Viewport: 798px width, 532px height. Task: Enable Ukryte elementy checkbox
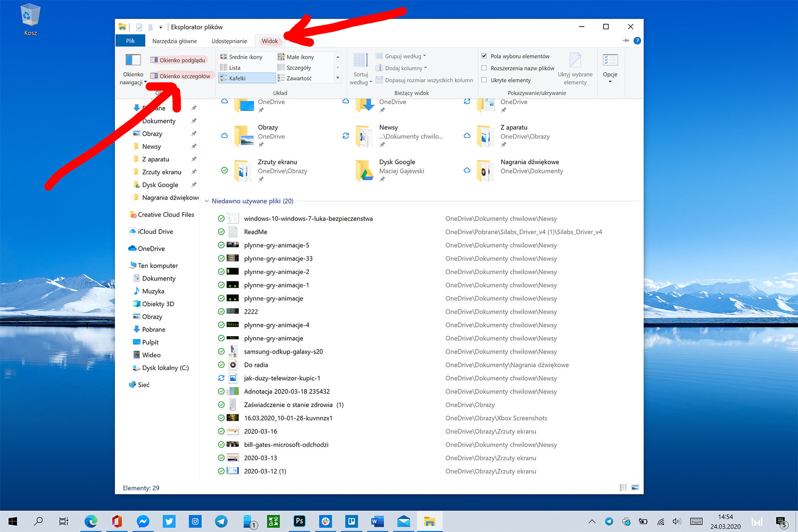484,80
